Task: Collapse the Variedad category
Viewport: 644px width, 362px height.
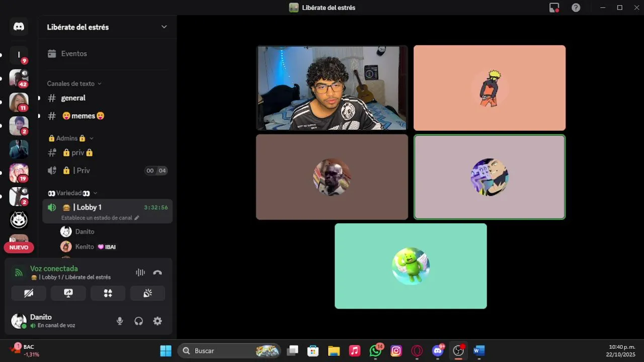Action: [72, 193]
